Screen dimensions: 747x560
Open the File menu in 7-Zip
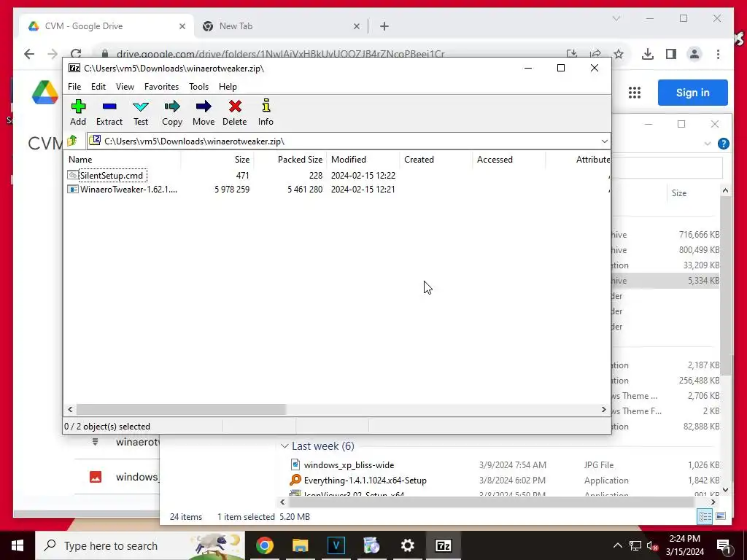pos(74,87)
